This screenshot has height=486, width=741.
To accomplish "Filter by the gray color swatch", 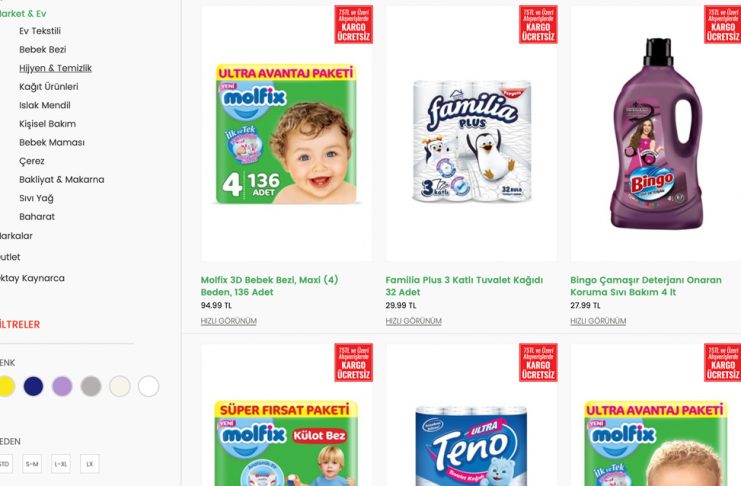I will pos(91,386).
